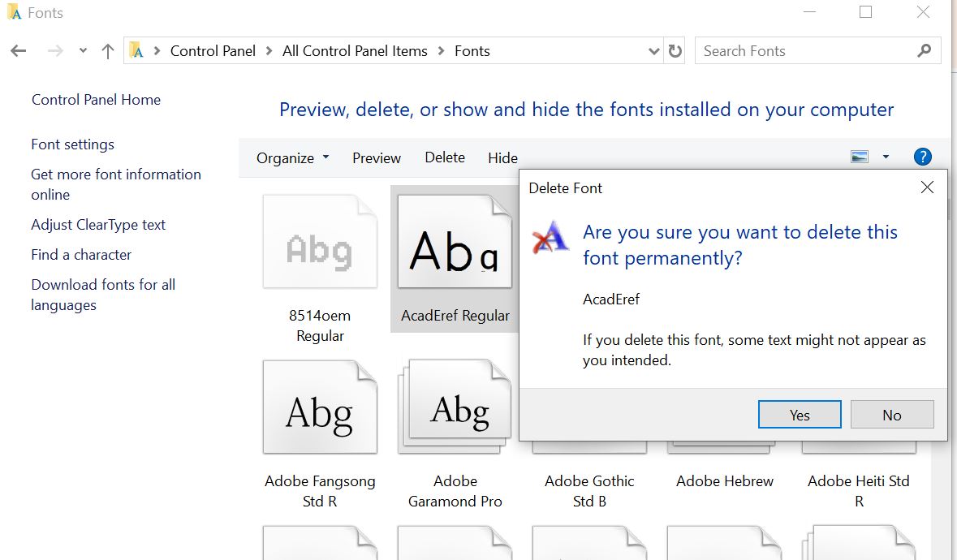Open Help with the blue question mark icon
957x560 pixels.
click(923, 157)
